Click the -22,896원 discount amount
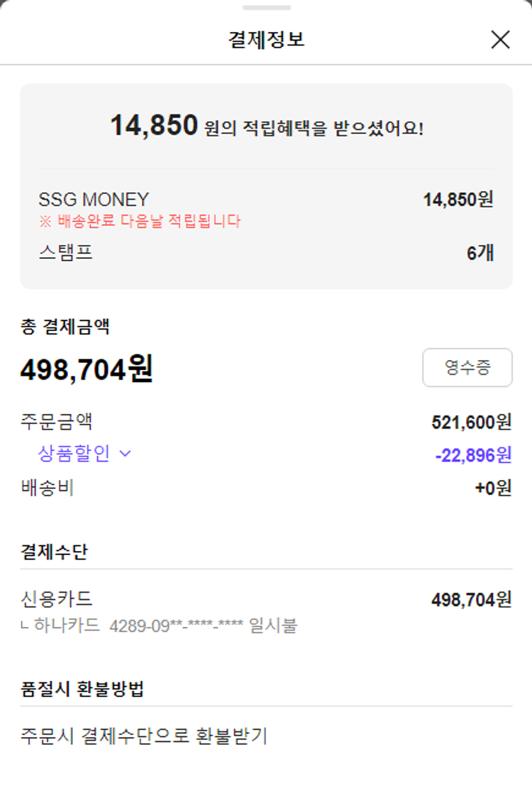The image size is (532, 803). tap(473, 455)
